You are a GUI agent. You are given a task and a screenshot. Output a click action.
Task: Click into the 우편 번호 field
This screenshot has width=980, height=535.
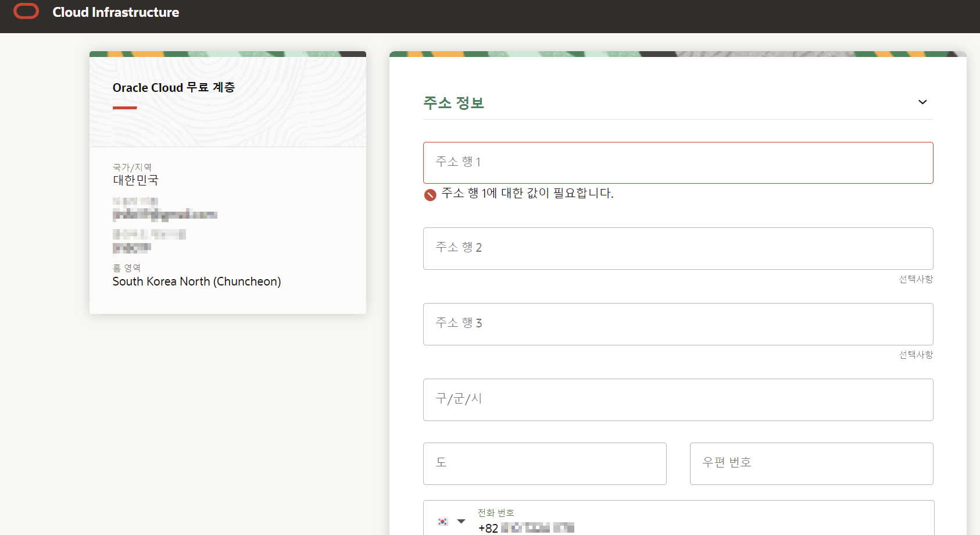click(811, 463)
